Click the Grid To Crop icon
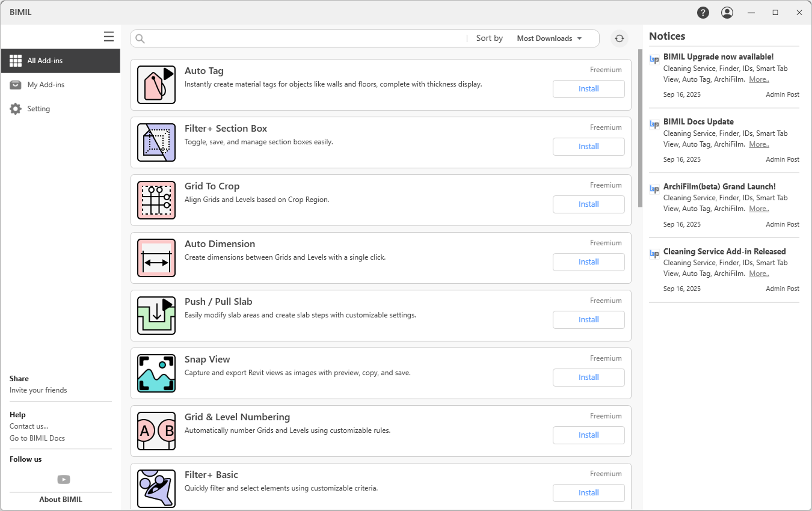This screenshot has width=812, height=511. point(156,200)
